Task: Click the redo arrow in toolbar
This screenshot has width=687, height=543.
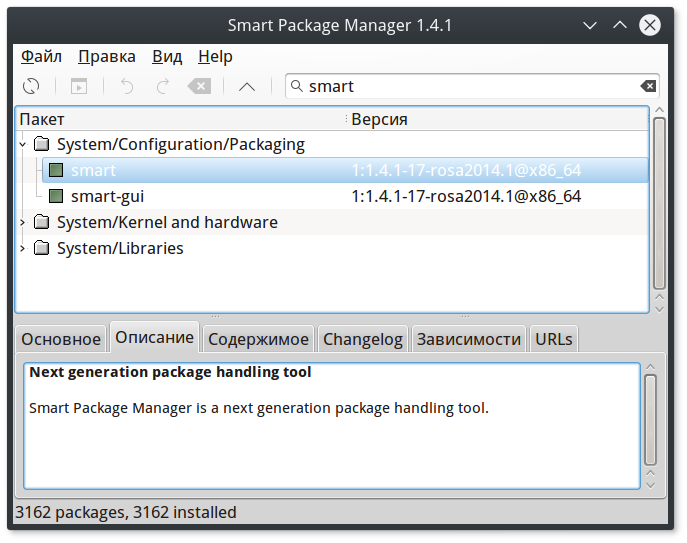Action: pyautogui.click(x=163, y=87)
